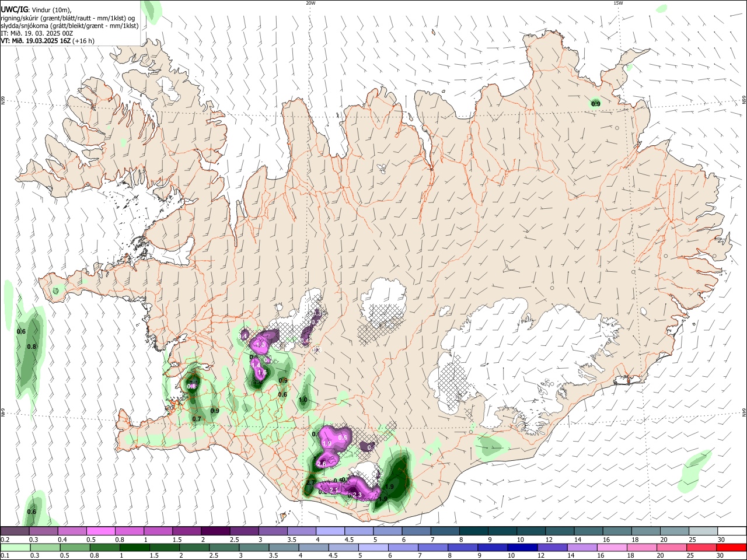
Task: Click the 0.1 legend label
Action: [4, 556]
